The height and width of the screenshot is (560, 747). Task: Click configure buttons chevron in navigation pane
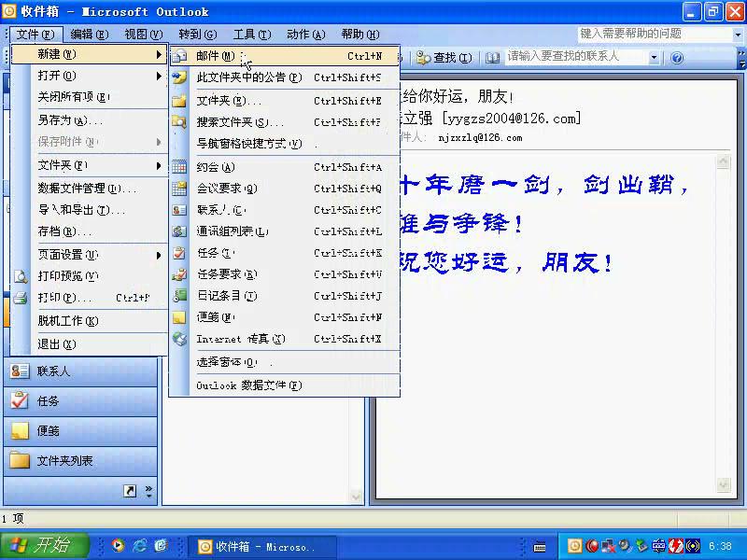point(149,492)
